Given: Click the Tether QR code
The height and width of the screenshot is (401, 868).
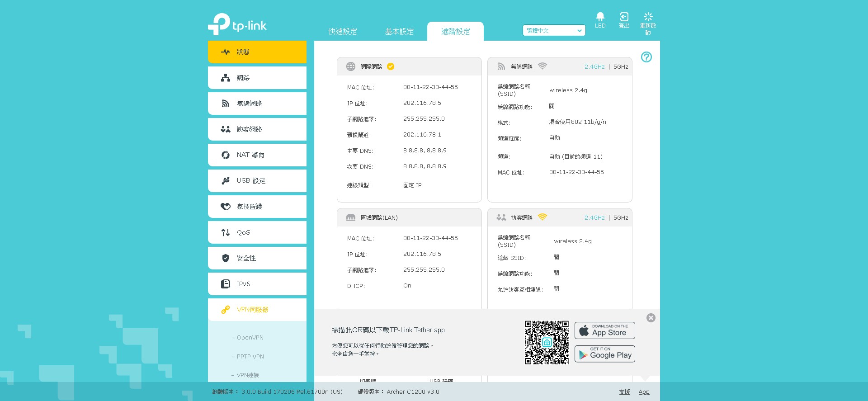Looking at the screenshot, I should click(547, 342).
